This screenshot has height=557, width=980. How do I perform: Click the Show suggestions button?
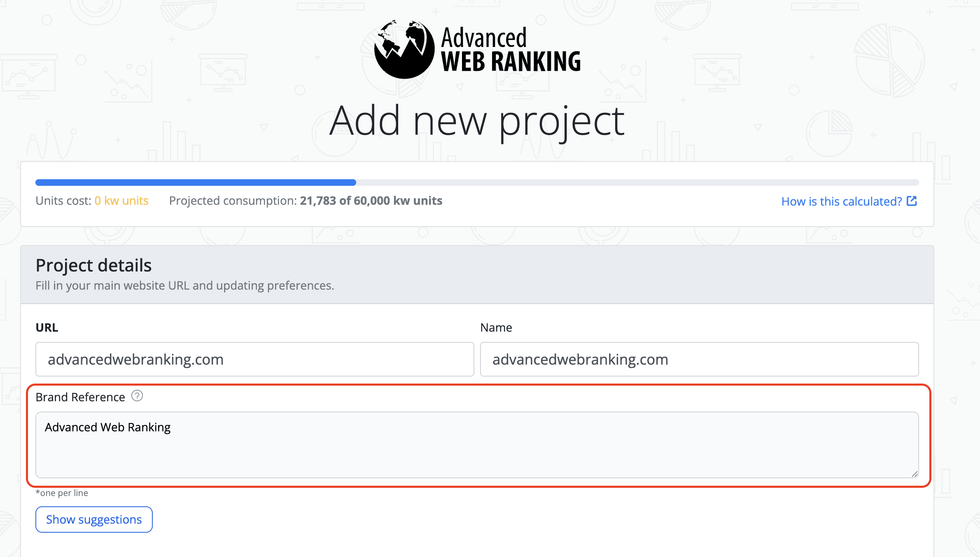click(x=94, y=520)
